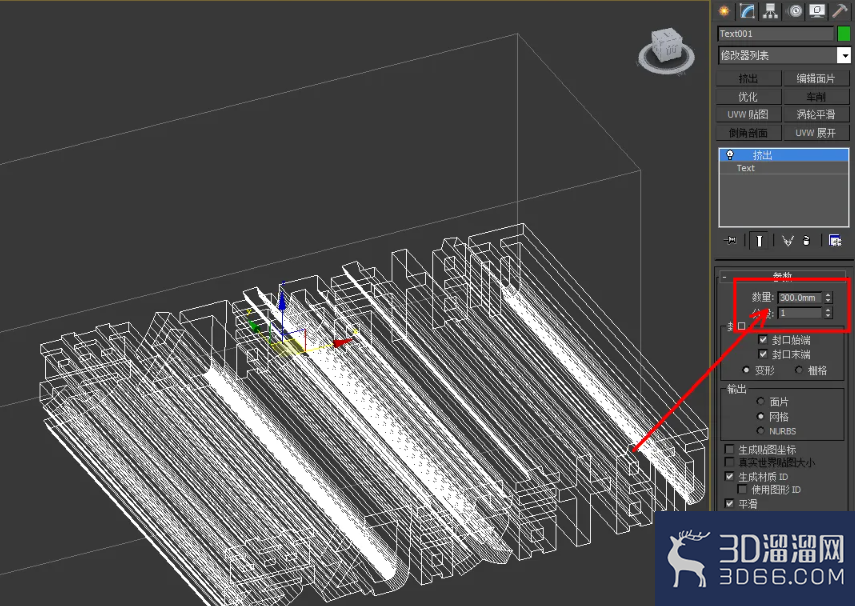The width and height of the screenshot is (855, 606).
Task: Click the 倒角剖面 button
Action: click(748, 133)
